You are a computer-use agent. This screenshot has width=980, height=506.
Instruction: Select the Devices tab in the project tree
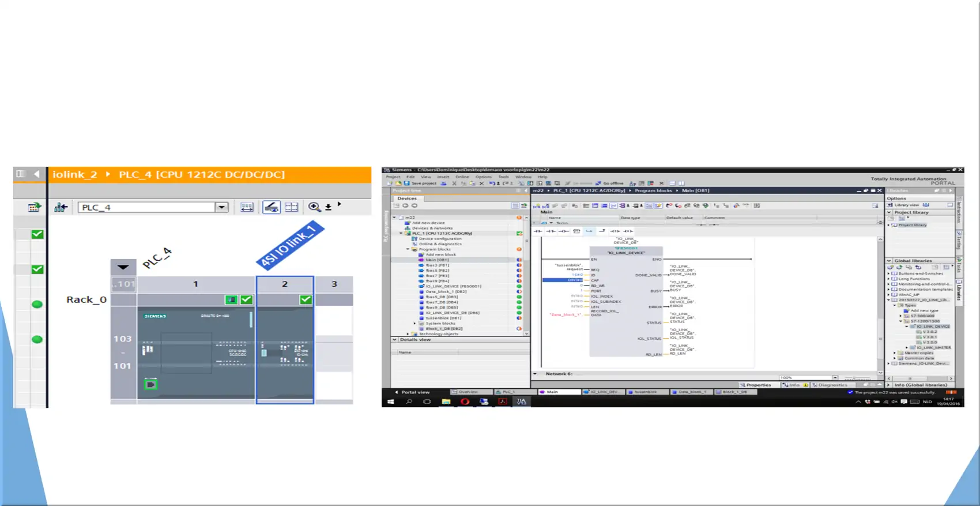407,198
